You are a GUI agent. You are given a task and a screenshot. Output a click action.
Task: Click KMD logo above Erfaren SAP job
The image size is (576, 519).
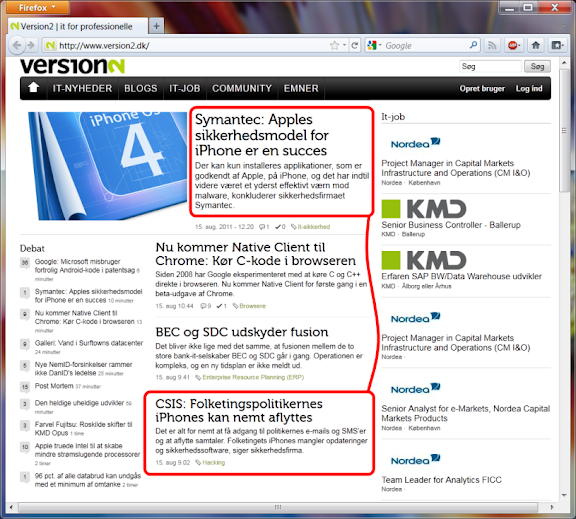tap(424, 260)
